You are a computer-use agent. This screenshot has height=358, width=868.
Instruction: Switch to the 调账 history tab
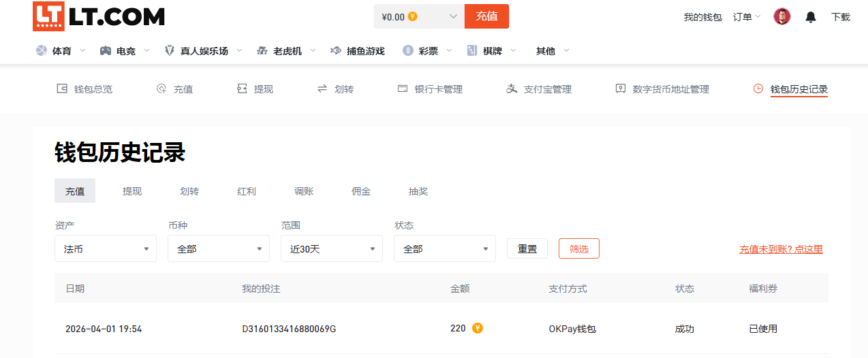coord(304,191)
